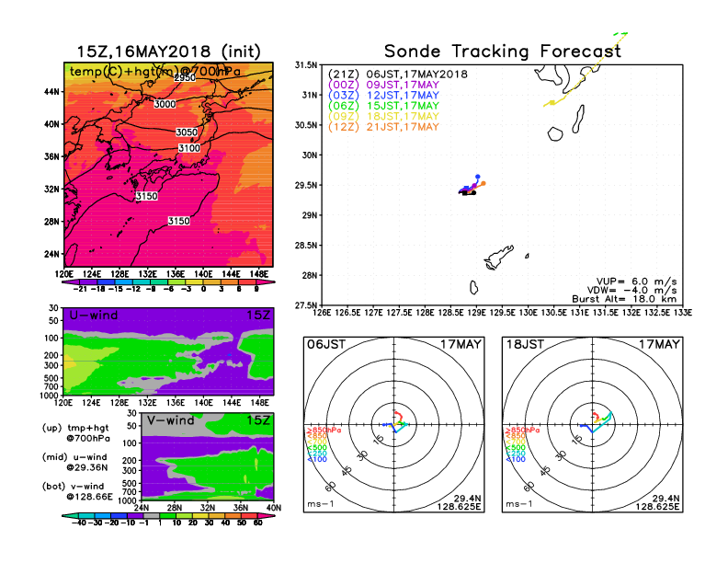Screen dimensions: 728x563
Task: Click the 3150 contour label beside 32N
Action: tap(147, 196)
